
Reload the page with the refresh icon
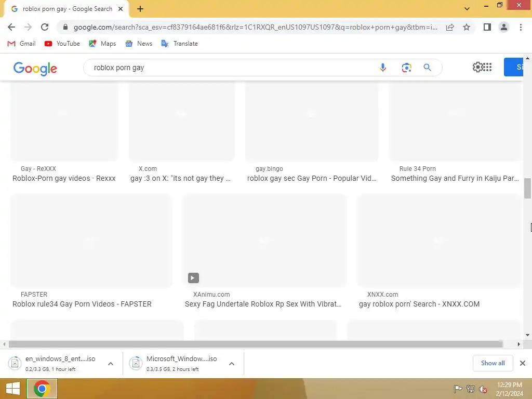click(45, 27)
